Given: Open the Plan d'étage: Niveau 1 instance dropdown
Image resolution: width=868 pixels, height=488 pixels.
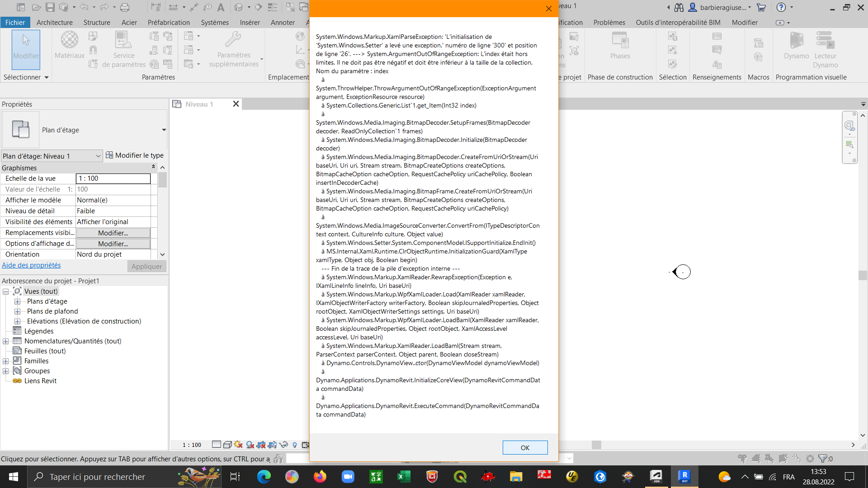Looking at the screenshot, I should [52, 156].
